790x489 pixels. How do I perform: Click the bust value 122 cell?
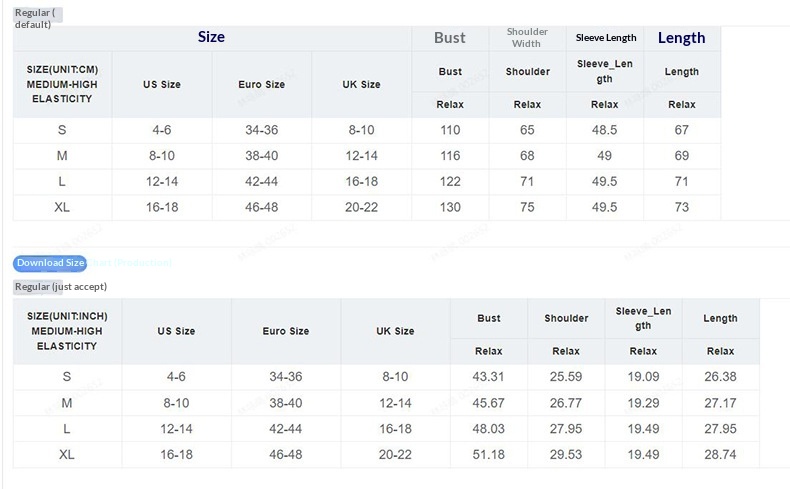(450, 182)
